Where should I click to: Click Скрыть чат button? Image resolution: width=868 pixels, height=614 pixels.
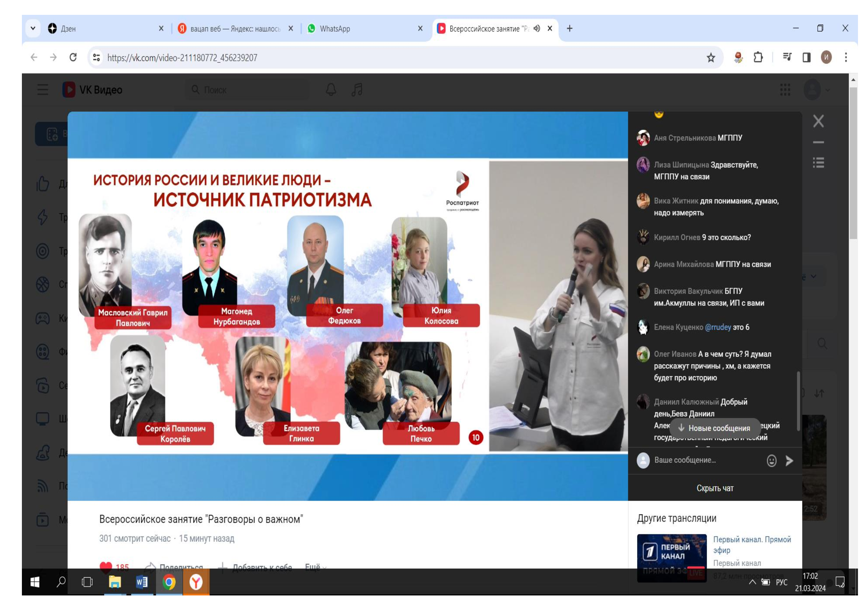pos(714,488)
